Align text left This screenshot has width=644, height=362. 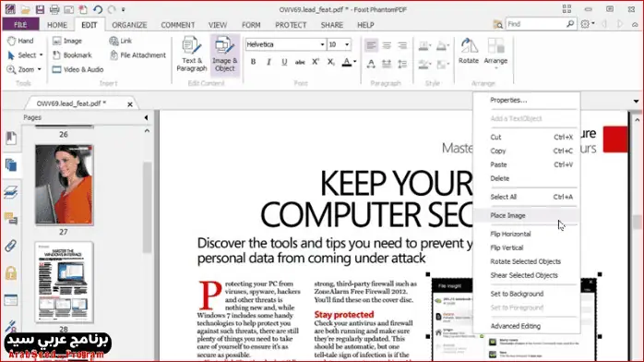click(x=371, y=45)
